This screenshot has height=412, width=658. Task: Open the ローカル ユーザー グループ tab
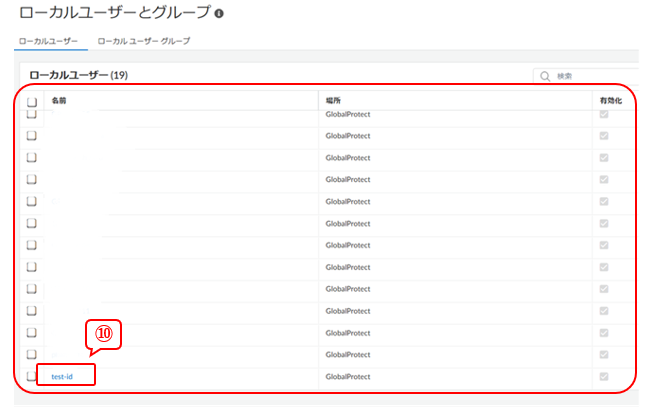pos(143,41)
